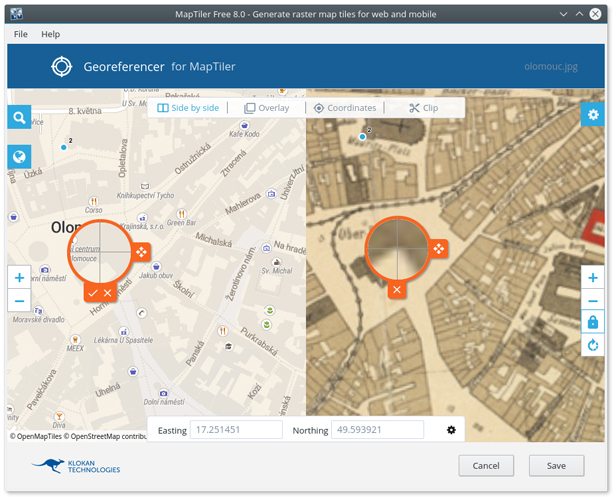Grab the left crosshair move handle

(141, 251)
